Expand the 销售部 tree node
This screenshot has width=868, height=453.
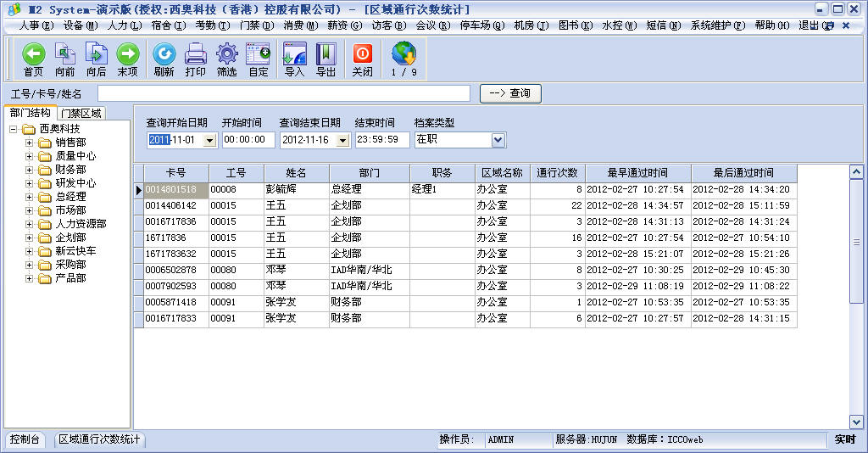point(29,143)
